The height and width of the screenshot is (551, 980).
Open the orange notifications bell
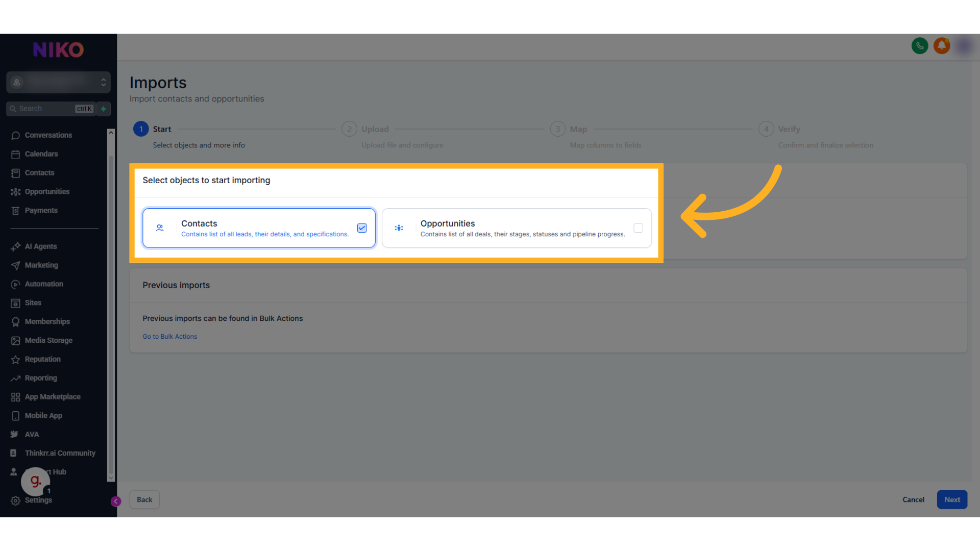[x=942, y=46]
